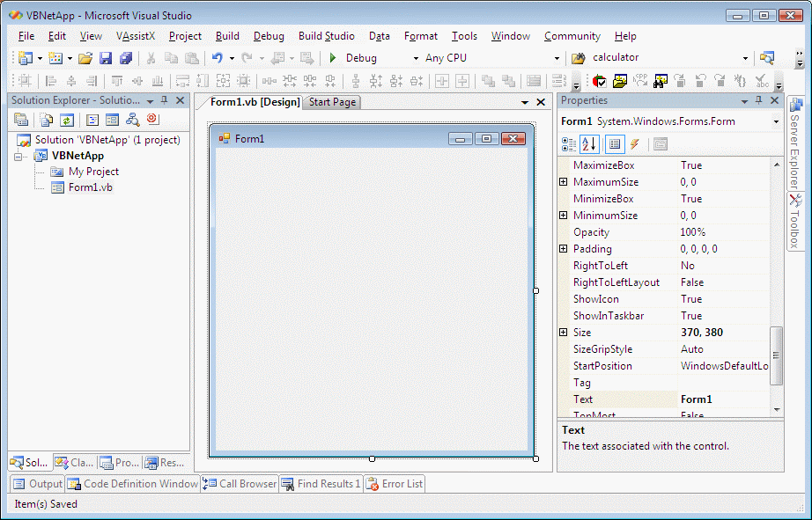This screenshot has height=520, width=812.
Task: Switch to the Start Page tab
Action: click(x=332, y=102)
